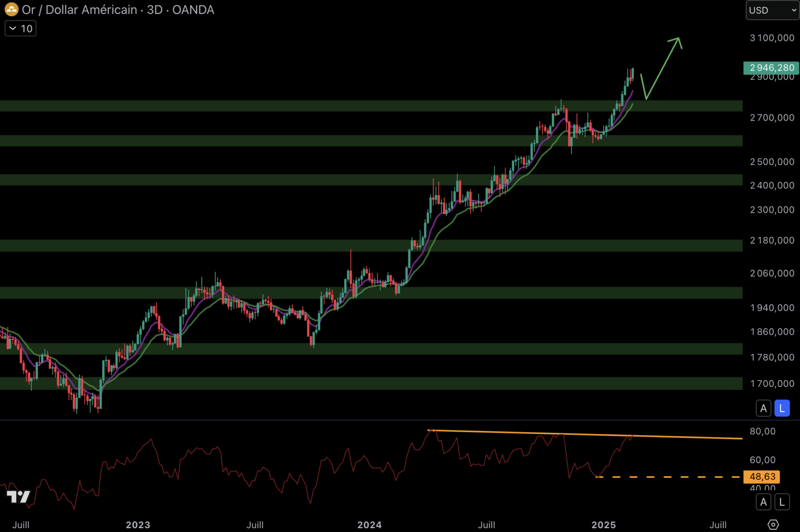Click the symbol title Or / Dollar Américain
This screenshot has height=532, width=800.
point(79,10)
